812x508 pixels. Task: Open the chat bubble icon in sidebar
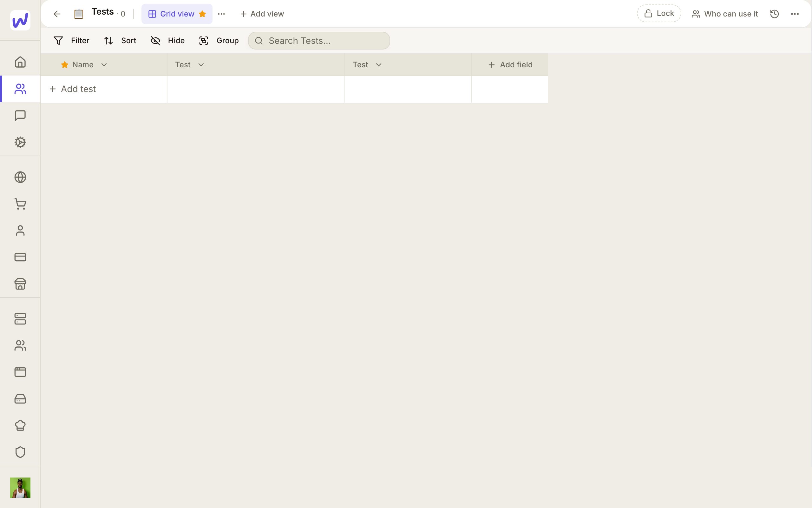(20, 116)
